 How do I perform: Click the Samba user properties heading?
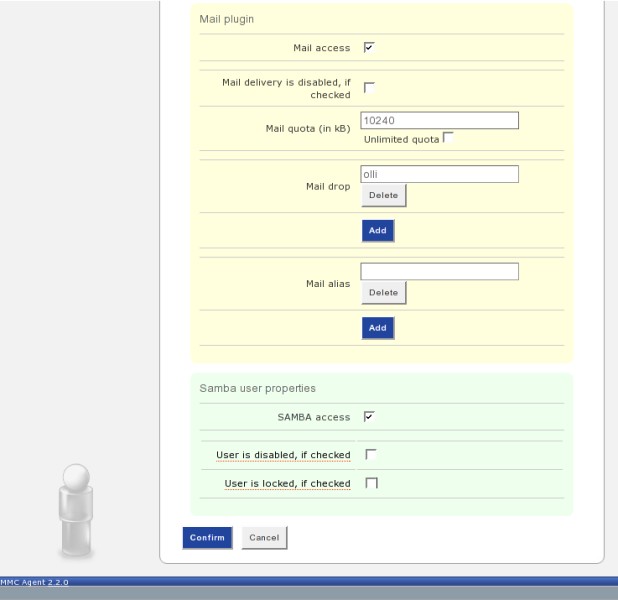coord(258,388)
